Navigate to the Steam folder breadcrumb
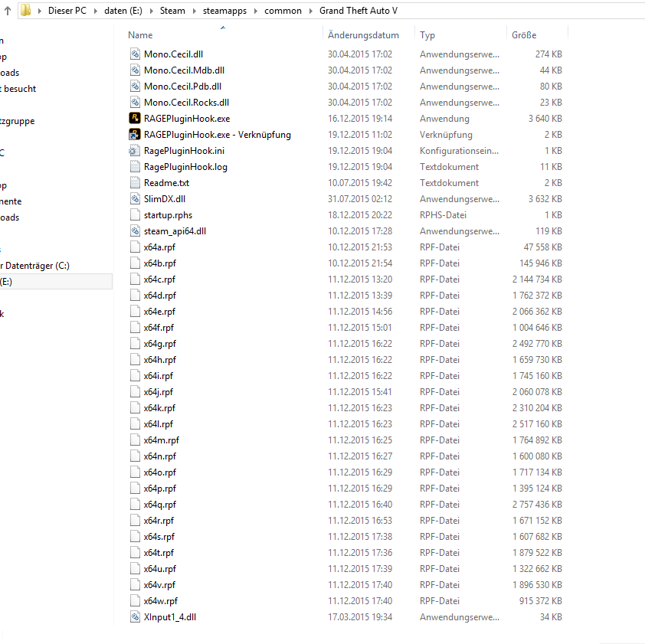The image size is (645, 644). [x=172, y=11]
